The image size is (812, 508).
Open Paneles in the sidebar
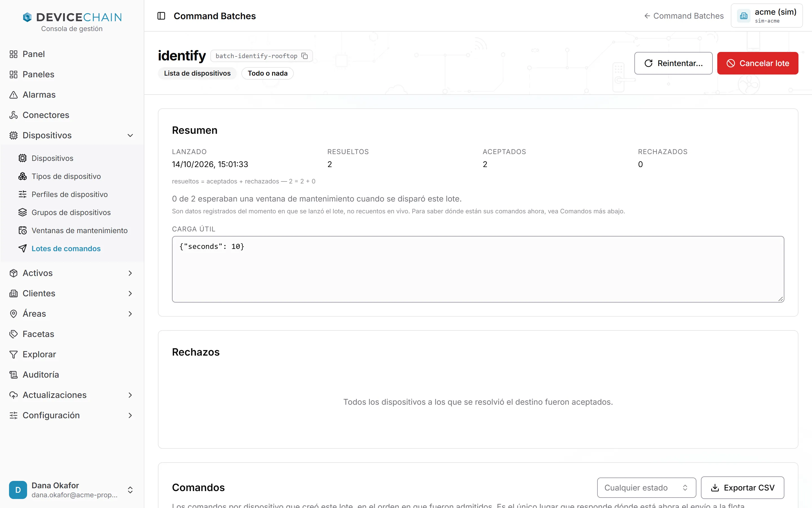tap(72, 74)
